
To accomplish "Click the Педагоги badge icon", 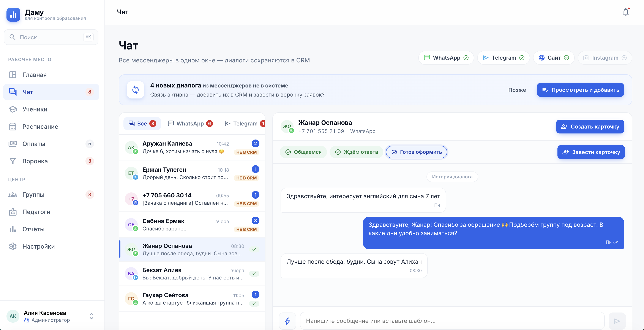I will point(13,212).
